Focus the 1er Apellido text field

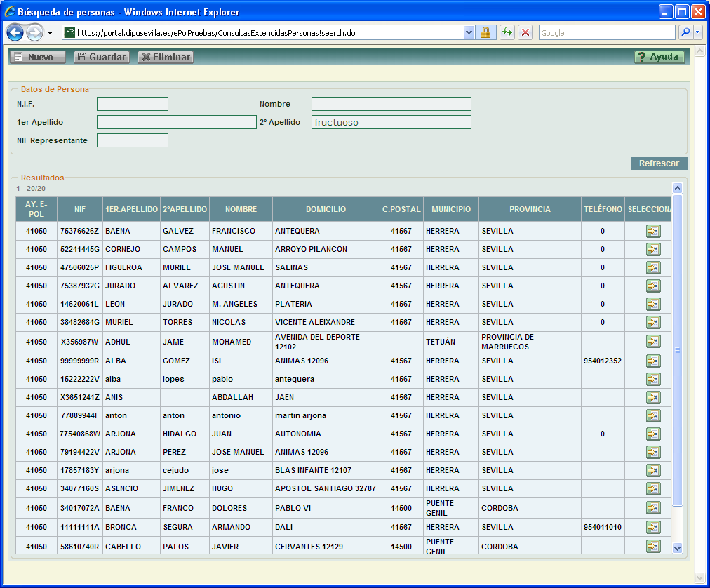point(177,122)
